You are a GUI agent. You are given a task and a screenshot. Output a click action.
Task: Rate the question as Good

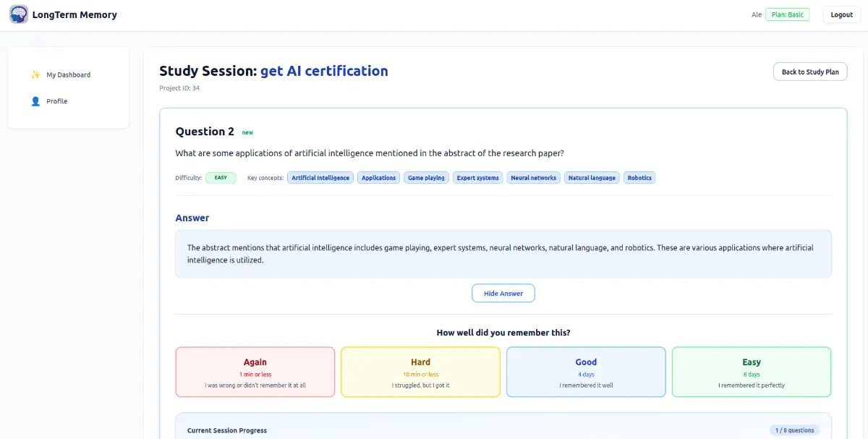(x=586, y=372)
